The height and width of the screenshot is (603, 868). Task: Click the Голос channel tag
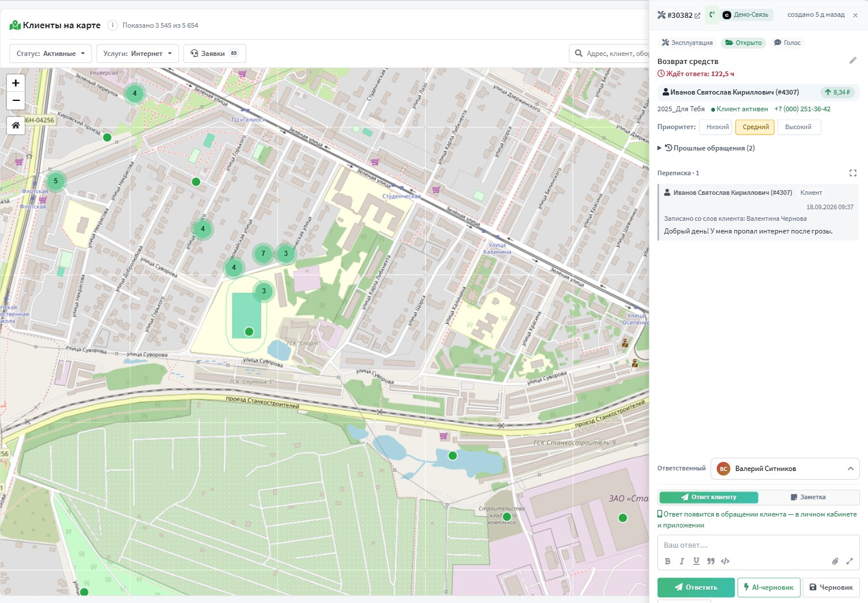(787, 43)
